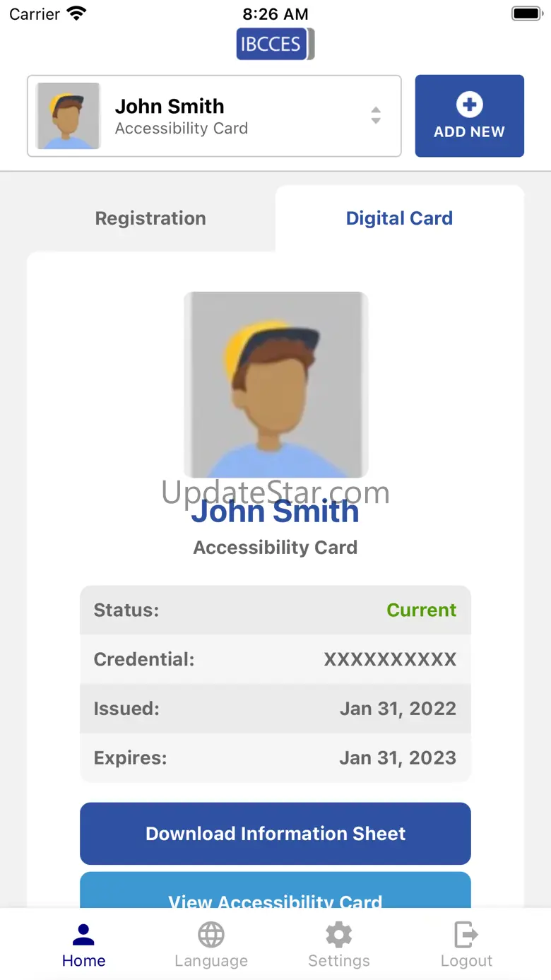
Task: Tap the battery indicator icon
Action: tap(526, 13)
